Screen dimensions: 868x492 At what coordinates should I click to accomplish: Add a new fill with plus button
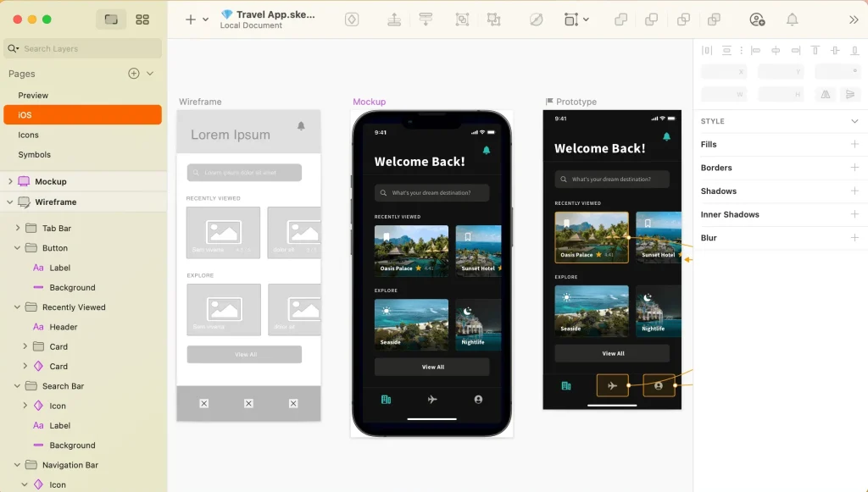coord(854,145)
